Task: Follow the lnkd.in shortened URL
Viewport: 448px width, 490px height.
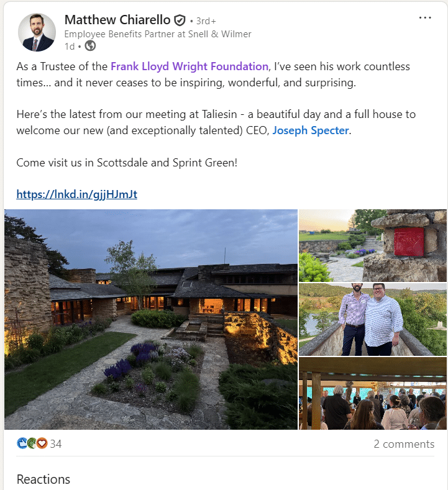Action: tap(77, 194)
